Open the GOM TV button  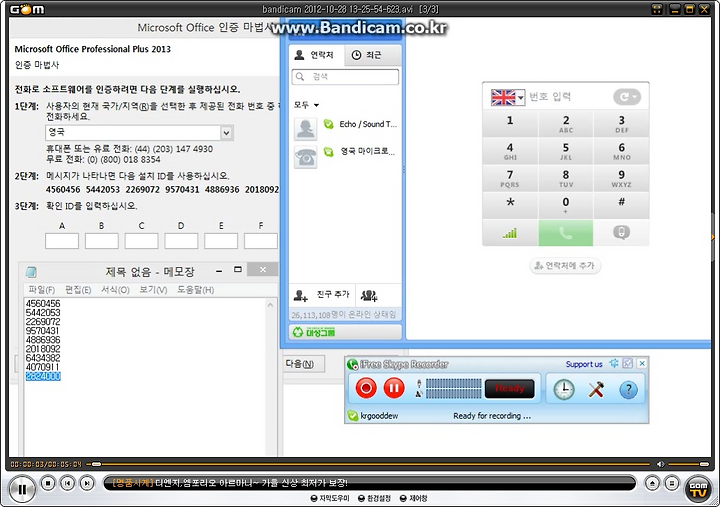pos(698,489)
